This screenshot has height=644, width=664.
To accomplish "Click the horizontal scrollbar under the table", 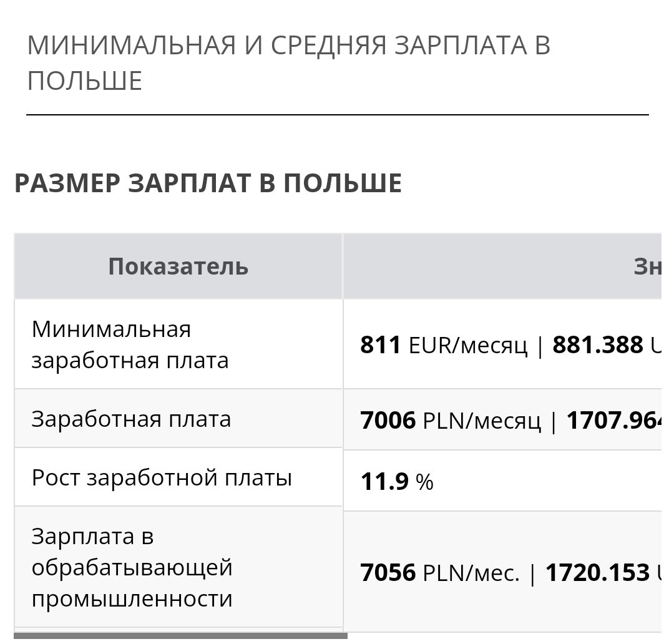I will (180, 636).
